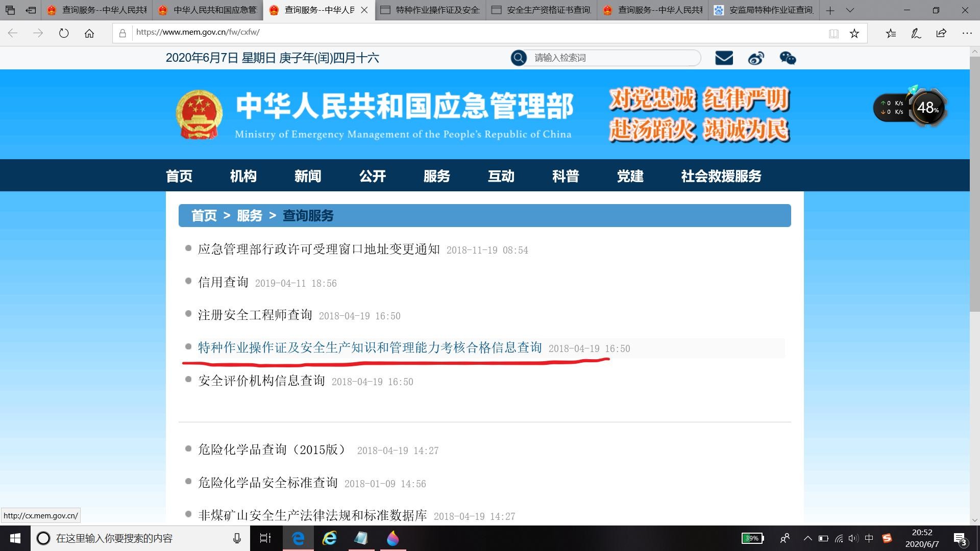Viewport: 980px width, 551px height.
Task: Open the WeChat icon in header
Action: pos(788,58)
